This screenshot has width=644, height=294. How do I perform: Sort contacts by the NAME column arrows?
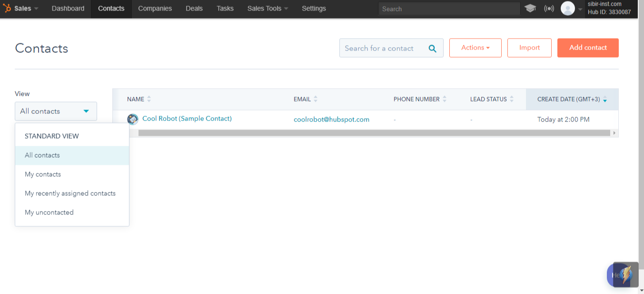(x=149, y=99)
